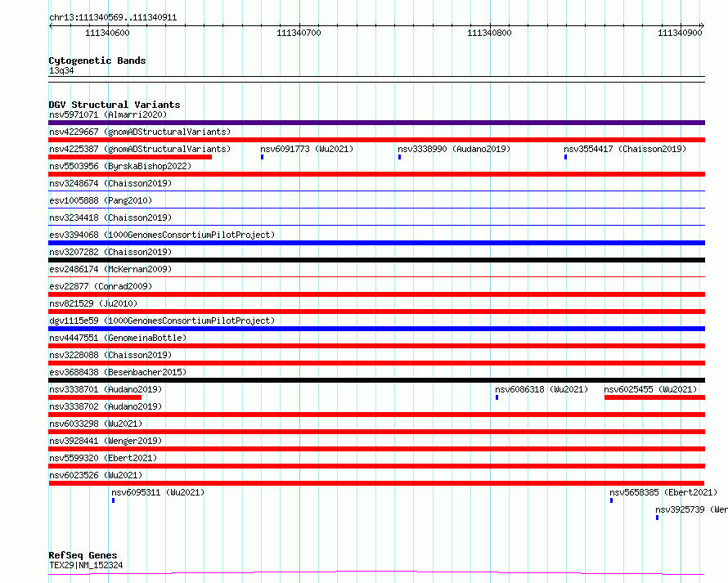
Task: Click the red bar under nsv6025455 (Wu2021)
Action: click(654, 397)
